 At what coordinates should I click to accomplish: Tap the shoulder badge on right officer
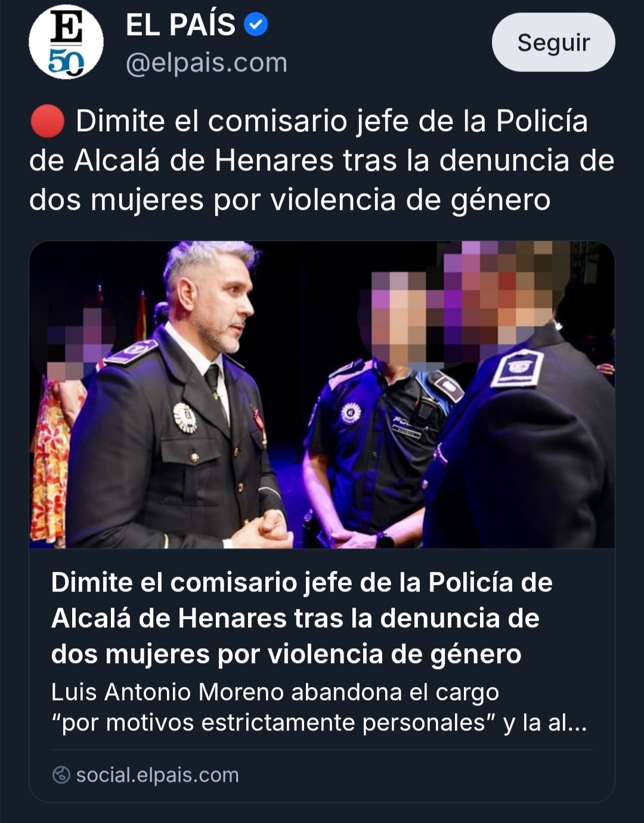517,367
